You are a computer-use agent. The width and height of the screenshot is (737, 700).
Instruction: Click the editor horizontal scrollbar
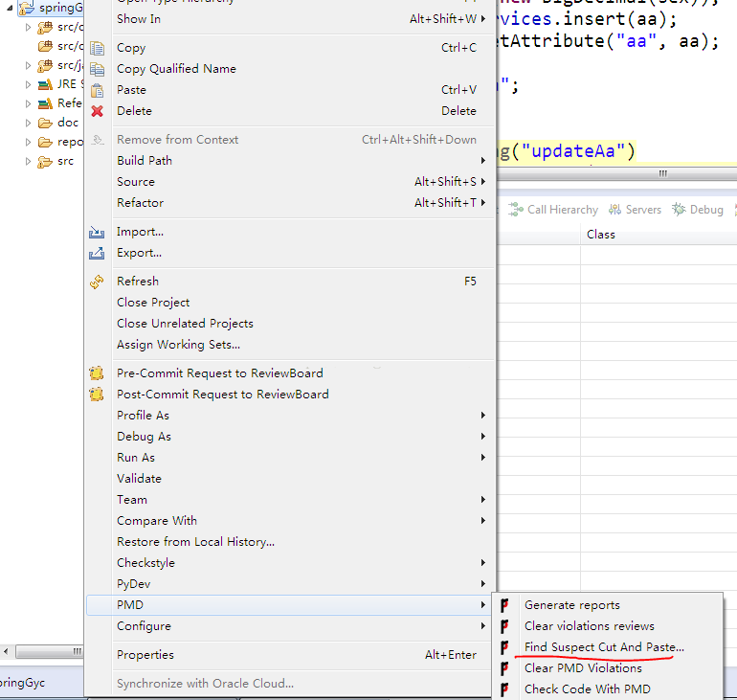tap(616, 174)
